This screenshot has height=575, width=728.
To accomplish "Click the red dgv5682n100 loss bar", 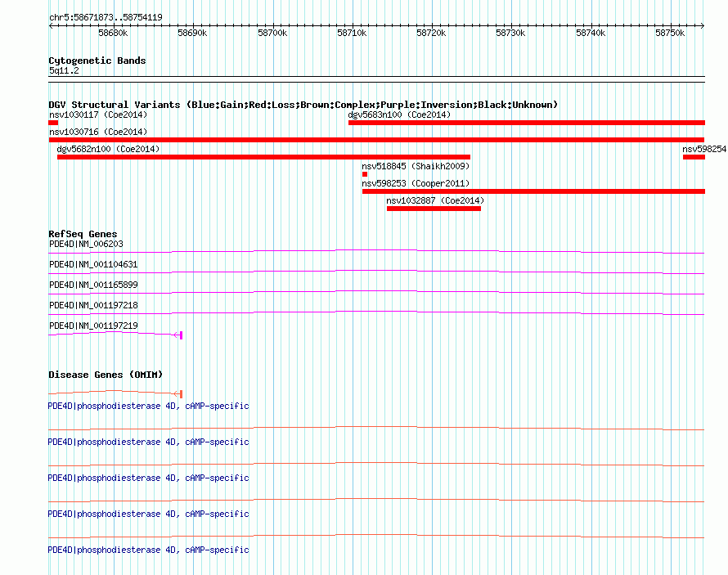I will [263, 157].
